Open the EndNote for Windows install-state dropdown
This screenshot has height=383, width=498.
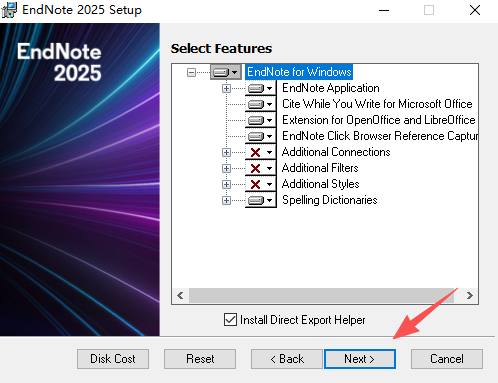click(x=226, y=72)
